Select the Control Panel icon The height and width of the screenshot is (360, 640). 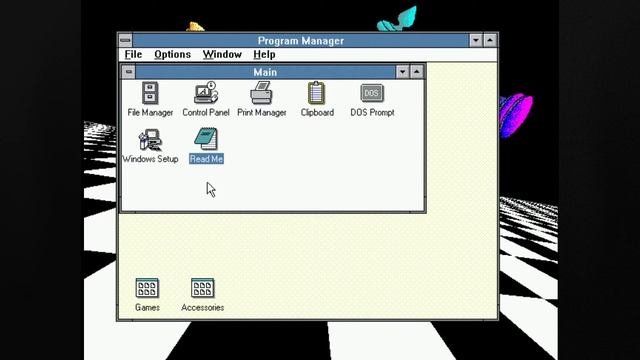tap(206, 93)
